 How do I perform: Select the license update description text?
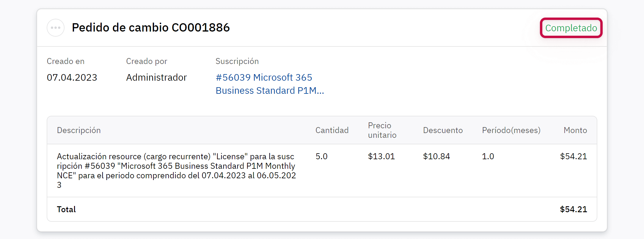click(x=176, y=171)
